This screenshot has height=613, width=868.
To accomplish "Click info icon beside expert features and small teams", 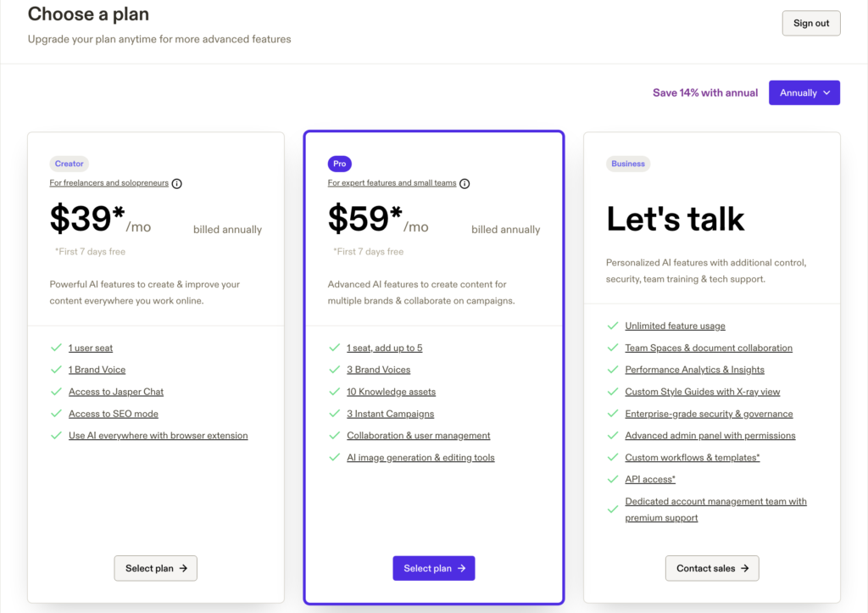I will (x=465, y=183).
